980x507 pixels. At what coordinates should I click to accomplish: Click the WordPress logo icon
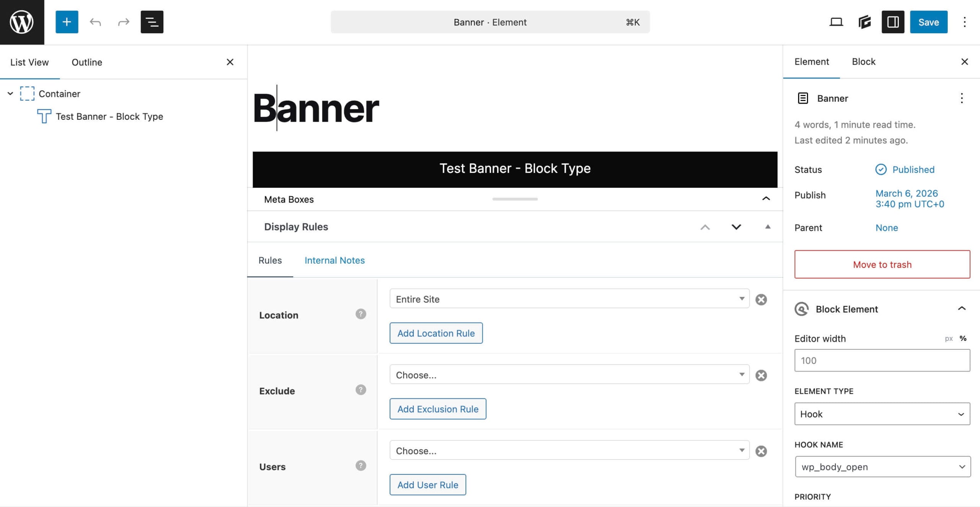pos(22,22)
